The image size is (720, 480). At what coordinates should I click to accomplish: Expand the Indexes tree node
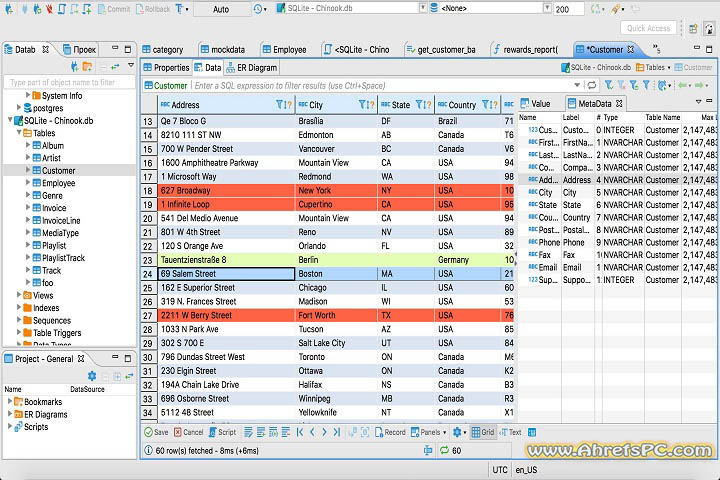point(19,307)
